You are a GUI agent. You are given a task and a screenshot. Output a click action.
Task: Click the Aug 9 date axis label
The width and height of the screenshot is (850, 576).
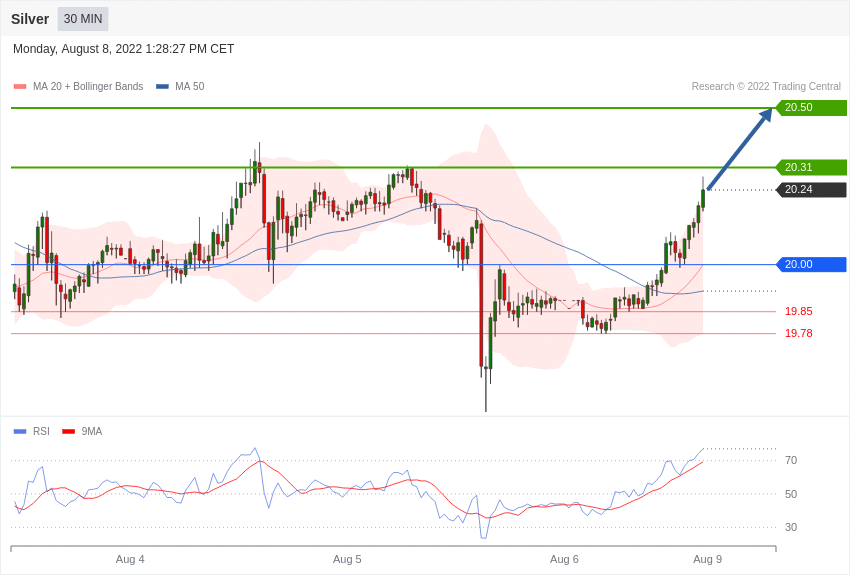(x=707, y=559)
